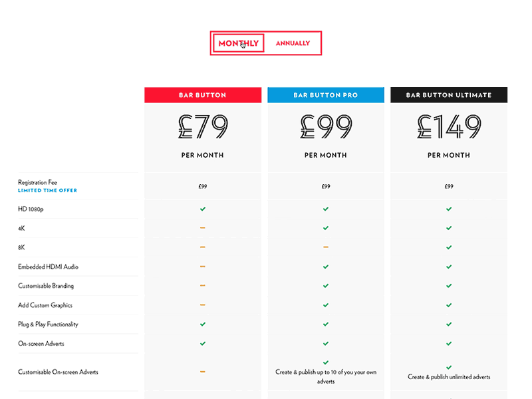Click the green checkmark for HD 1080p under Bar Button
Screen dimensions: 532x399
(x=203, y=209)
